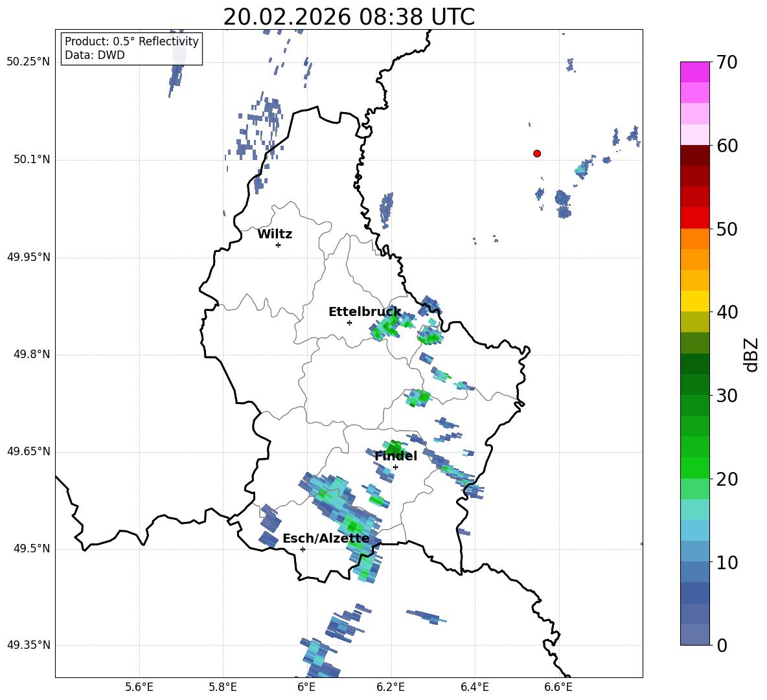Click the Findel station cross marker
Image resolution: width=767 pixels, height=700 pixels.
(x=395, y=468)
